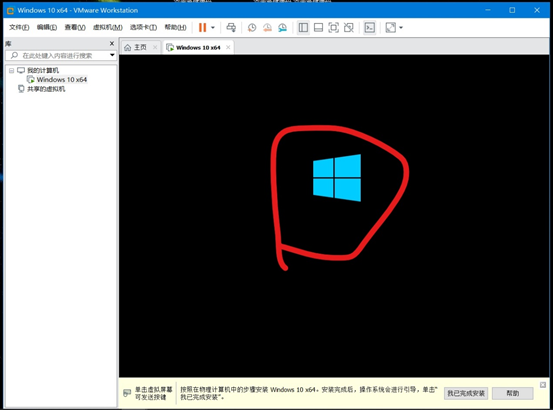The image size is (553, 410).
Task: Click the VMware icon in the title bar
Action: 11,11
